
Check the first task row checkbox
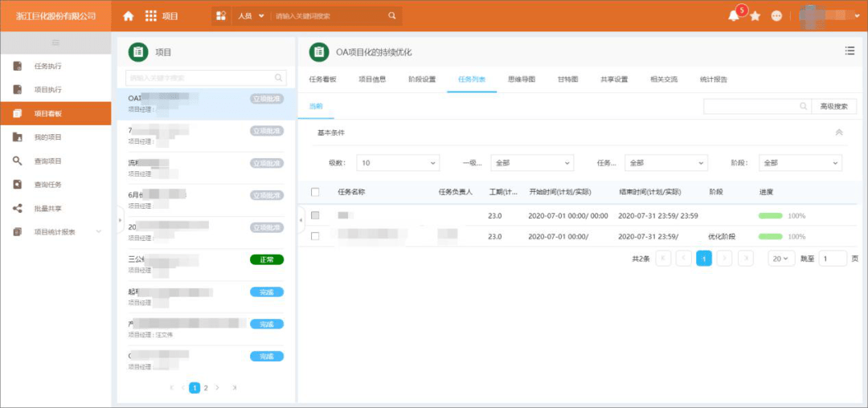click(315, 215)
